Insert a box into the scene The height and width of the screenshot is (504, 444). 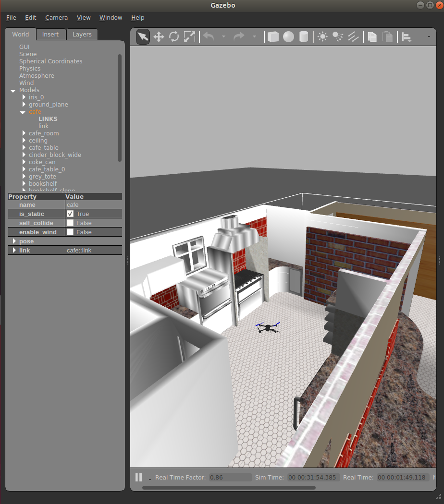[272, 36]
